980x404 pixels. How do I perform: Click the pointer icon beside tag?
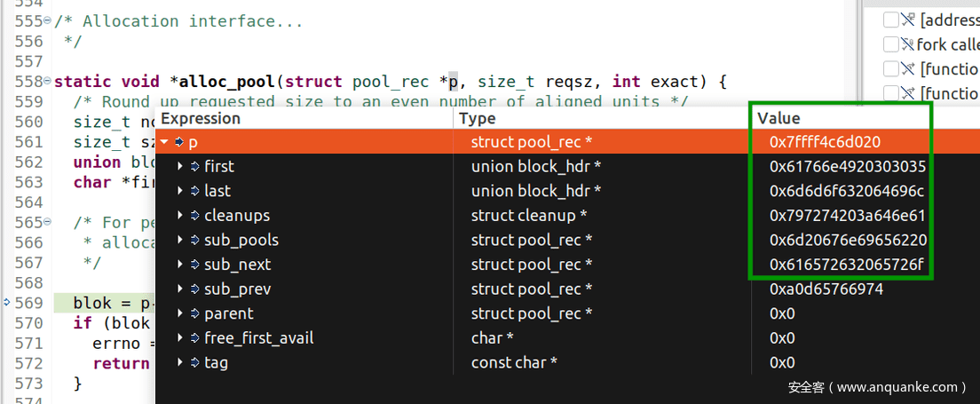(195, 363)
